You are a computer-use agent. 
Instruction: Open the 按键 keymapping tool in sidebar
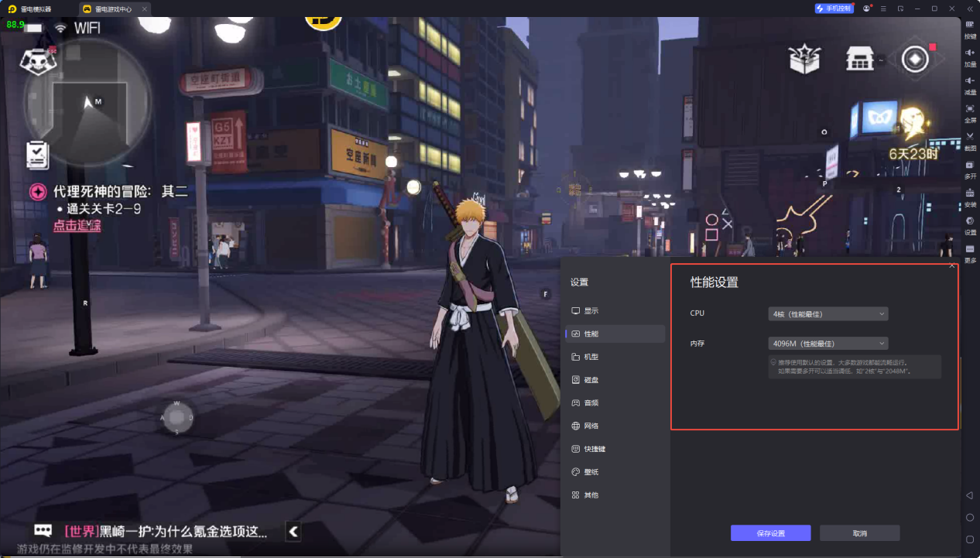click(970, 29)
